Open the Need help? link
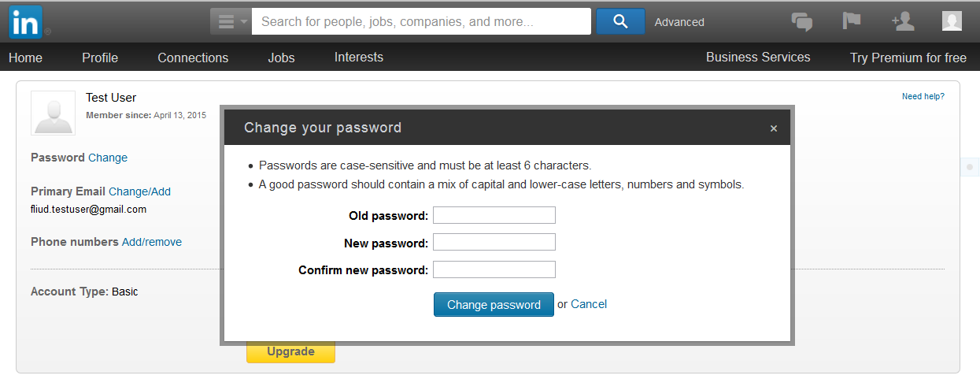This screenshot has height=379, width=980. tap(923, 96)
